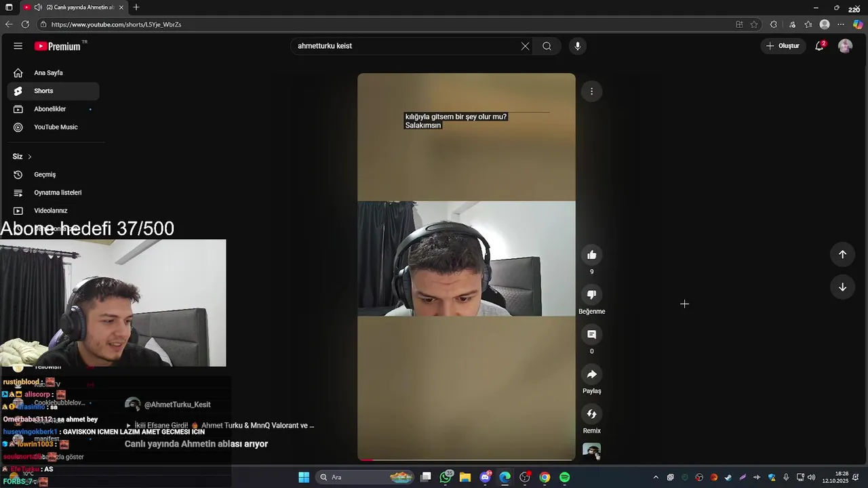Open the browser extensions puzzle icon
The image size is (868, 488).
(774, 24)
